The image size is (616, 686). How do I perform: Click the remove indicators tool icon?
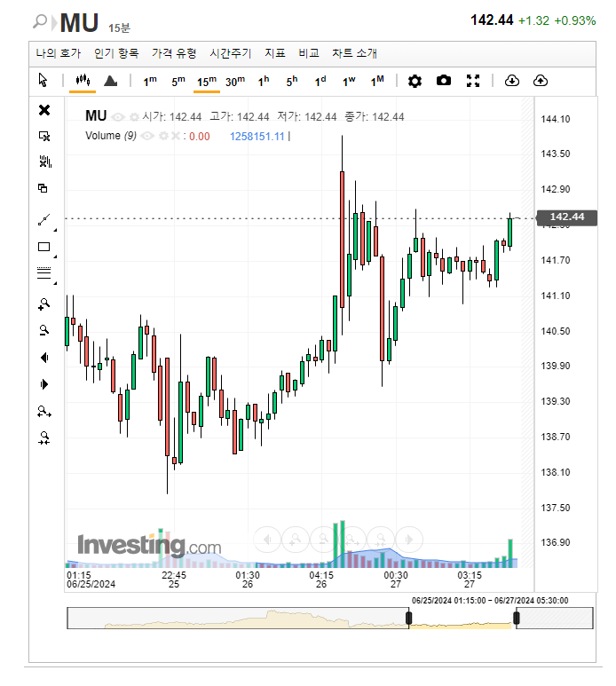point(45,162)
